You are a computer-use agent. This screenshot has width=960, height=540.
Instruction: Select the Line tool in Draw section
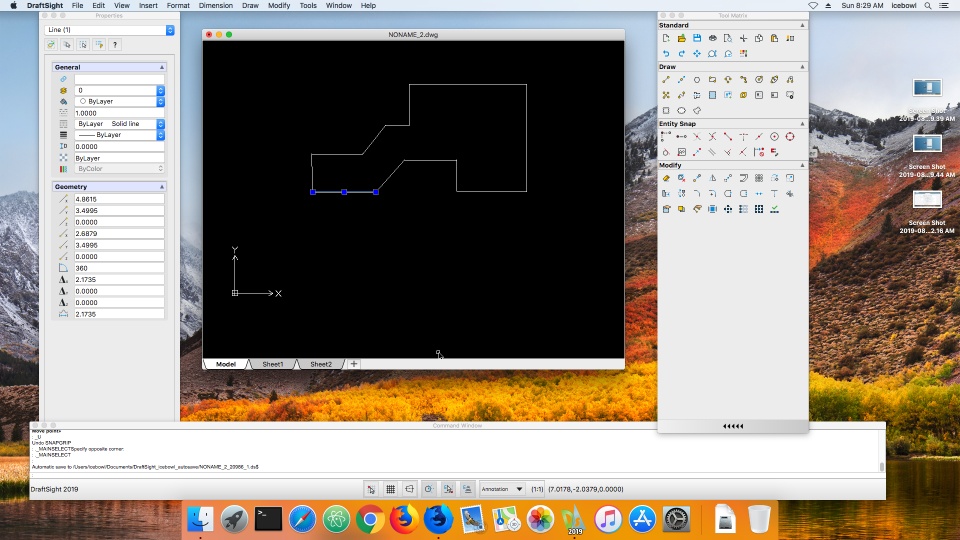666,80
